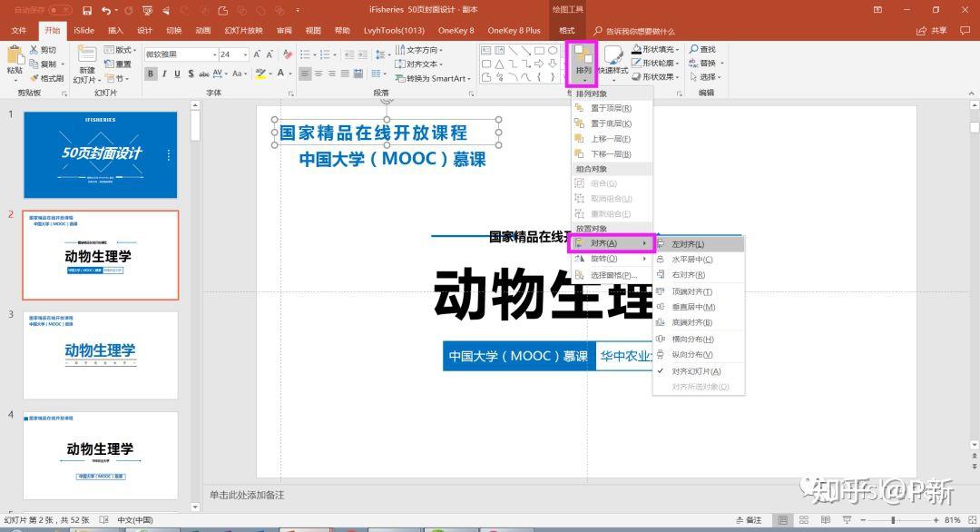The height and width of the screenshot is (532, 980).
Task: Open the font name dropdown (微软雅黑)
Action: (x=214, y=54)
